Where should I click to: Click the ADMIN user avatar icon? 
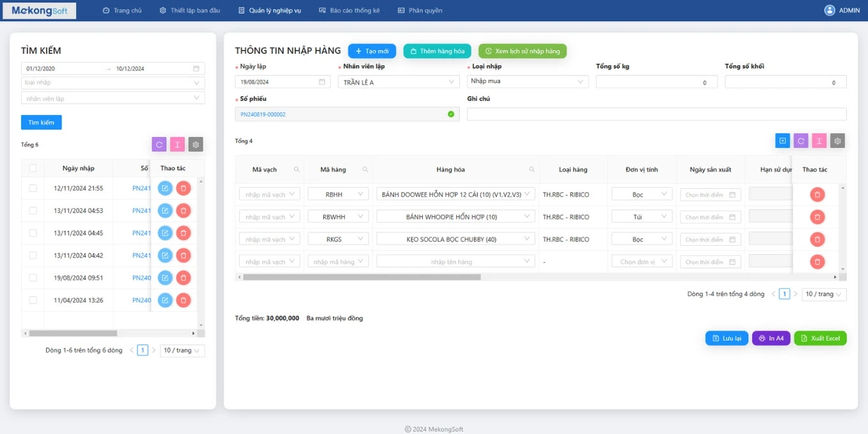(x=830, y=10)
